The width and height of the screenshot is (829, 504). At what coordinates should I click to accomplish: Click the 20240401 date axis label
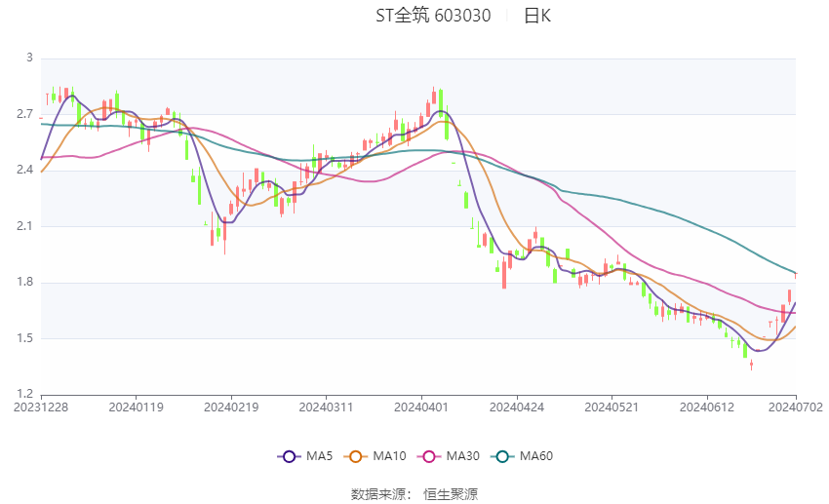(421, 407)
